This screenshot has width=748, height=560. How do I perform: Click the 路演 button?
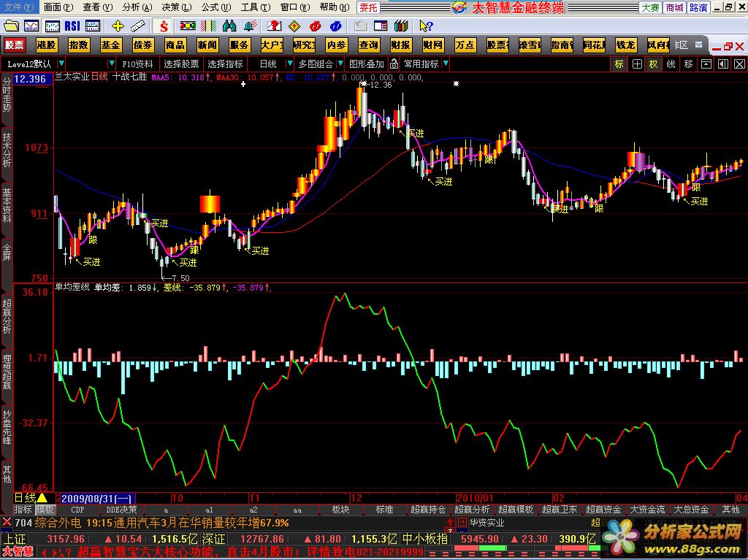tap(698, 7)
